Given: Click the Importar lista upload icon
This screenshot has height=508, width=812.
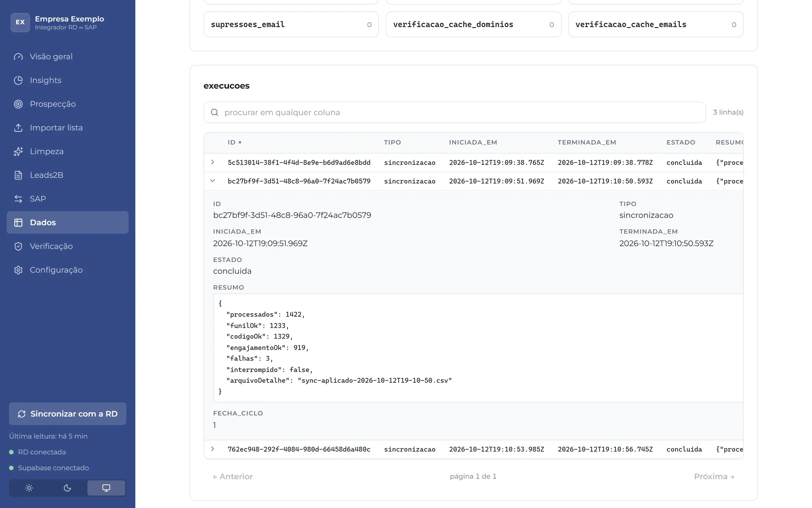Looking at the screenshot, I should click(18, 128).
